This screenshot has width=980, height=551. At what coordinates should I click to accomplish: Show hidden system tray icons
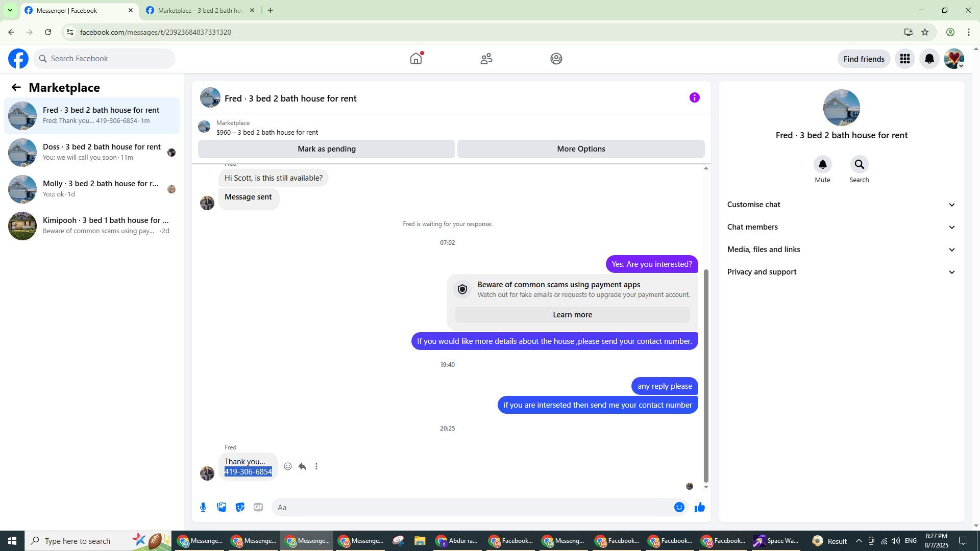pyautogui.click(x=859, y=541)
